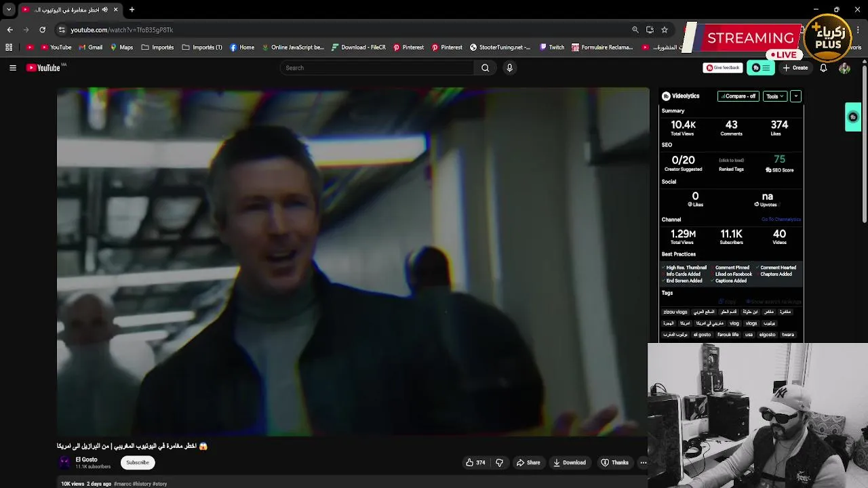Open the browser apps grid shortcut
The height and width of the screenshot is (488, 868).
[x=9, y=47]
